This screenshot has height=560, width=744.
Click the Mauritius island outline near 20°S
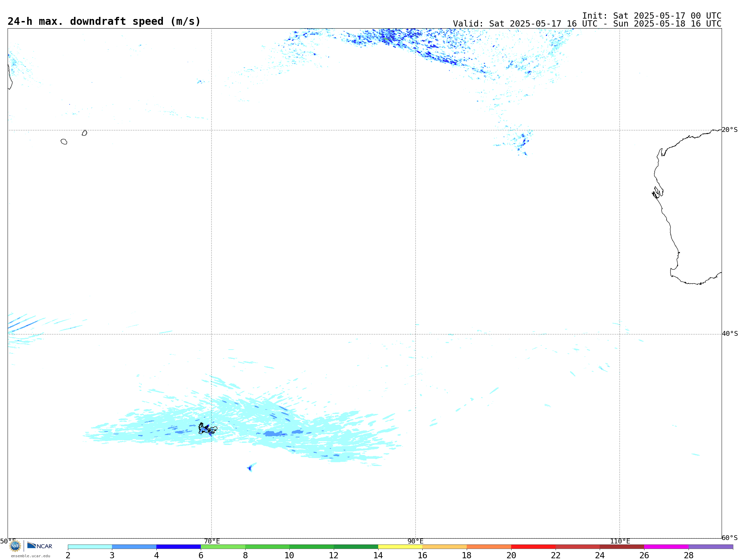pos(84,133)
